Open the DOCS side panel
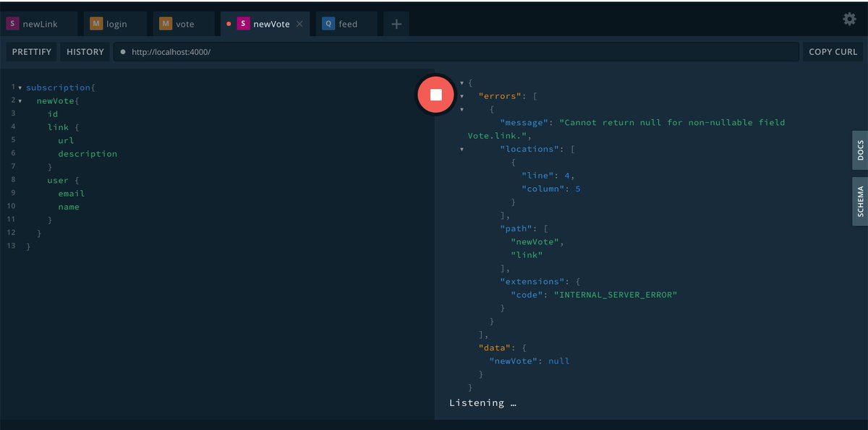This screenshot has height=430, width=868. coord(860,151)
